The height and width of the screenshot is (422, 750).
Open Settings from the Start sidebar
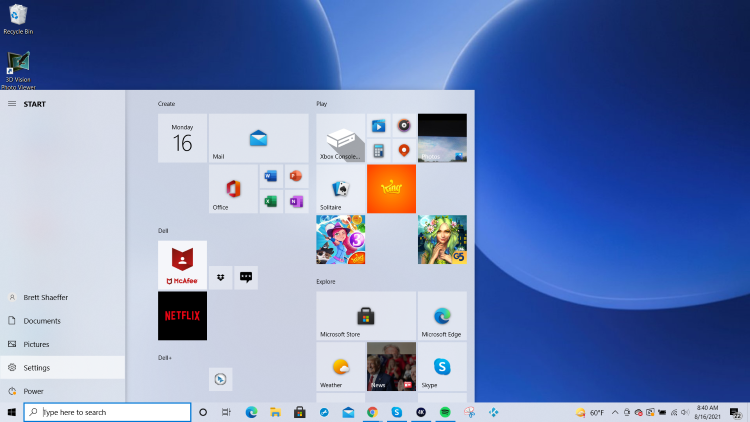37,368
